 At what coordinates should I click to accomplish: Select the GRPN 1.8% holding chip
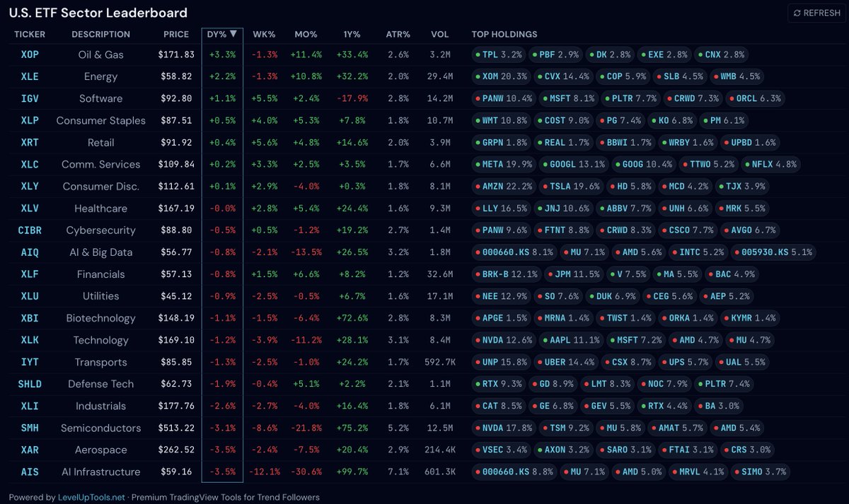pyautogui.click(x=502, y=142)
